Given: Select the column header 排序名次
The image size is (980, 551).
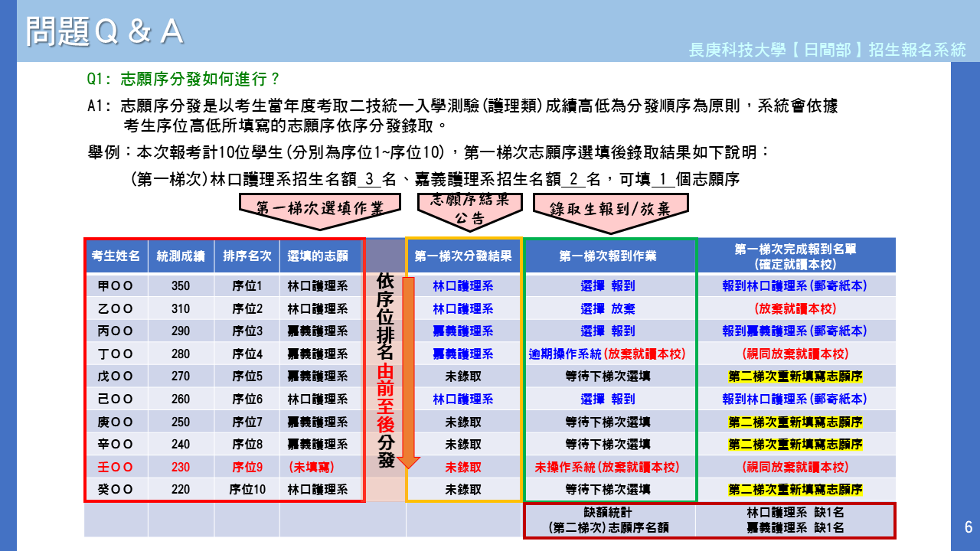Looking at the screenshot, I should [247, 256].
